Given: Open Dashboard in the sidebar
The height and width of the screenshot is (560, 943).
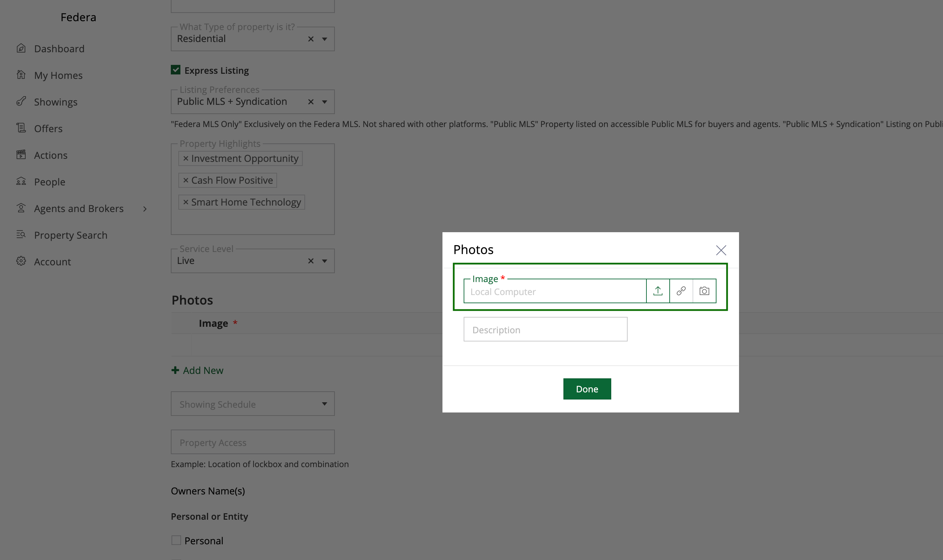Looking at the screenshot, I should click(59, 49).
